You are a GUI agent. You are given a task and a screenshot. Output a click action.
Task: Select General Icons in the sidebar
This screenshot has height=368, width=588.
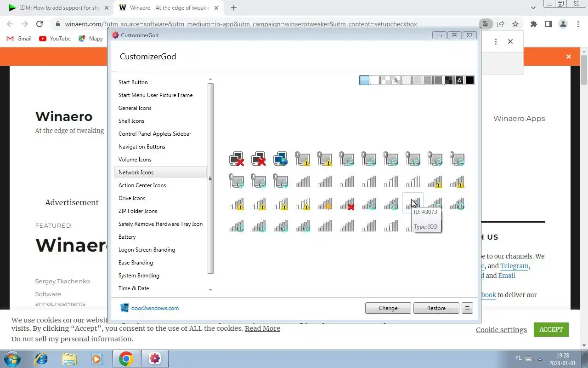[x=160, y=108]
